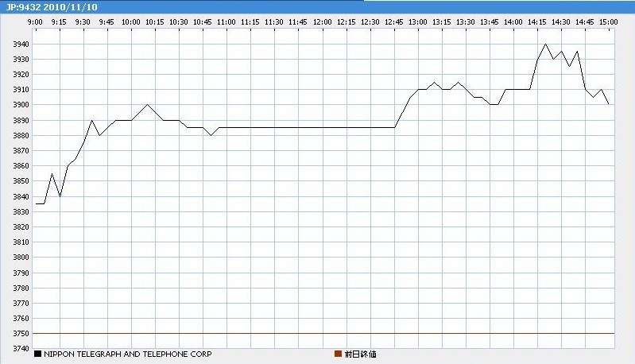
Task: Click the 12:15 time axis label
Action: click(346, 22)
